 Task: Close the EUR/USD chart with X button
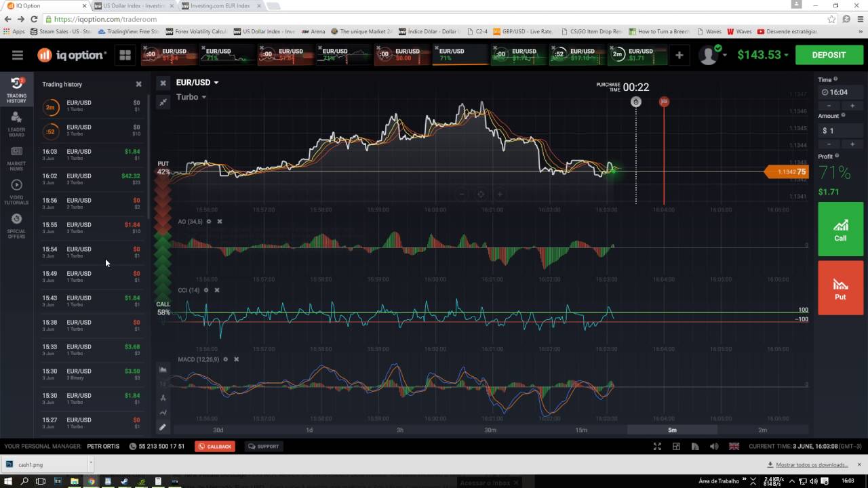[x=163, y=83]
